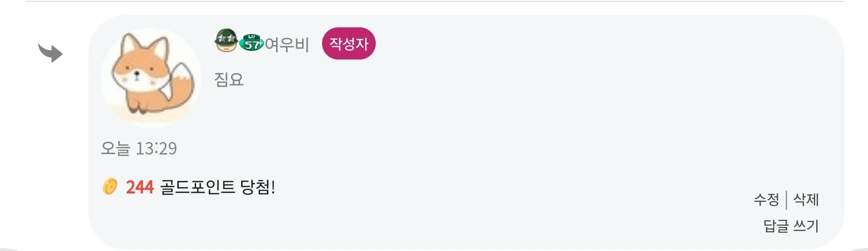
Task: Click the 오늘 13:29 timestamp
Action: click(x=139, y=148)
